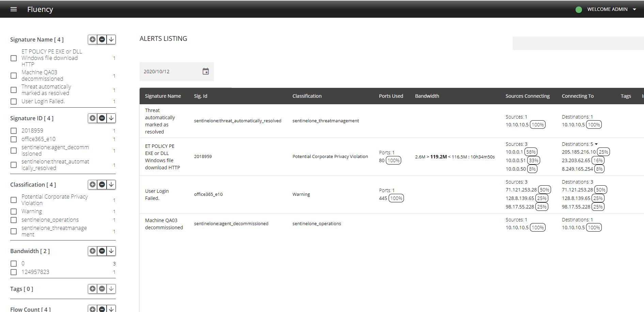Click the Tags column header
This screenshot has height=312, width=644.
point(626,96)
